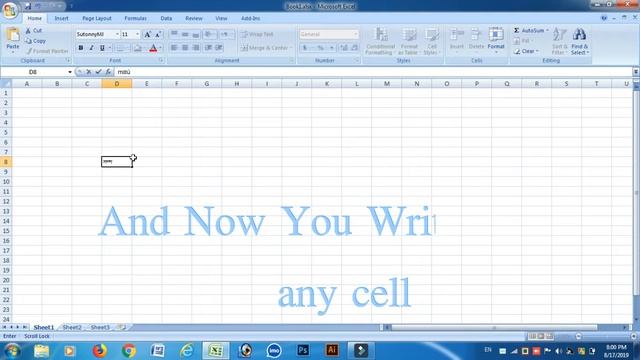This screenshot has width=640, height=360.
Task: Increase cell indent
Action: tap(219, 48)
